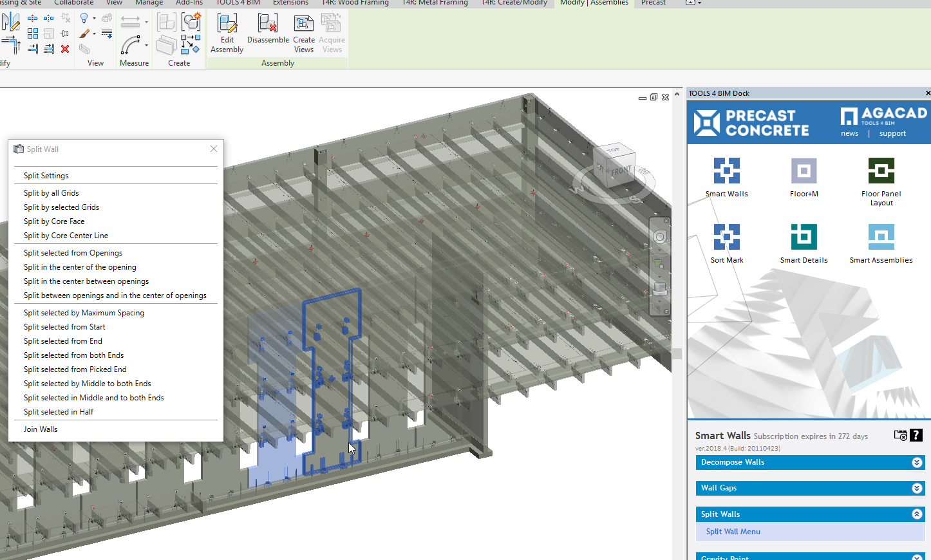Select Split selected in Half
Image resolution: width=931 pixels, height=560 pixels.
pyautogui.click(x=59, y=412)
